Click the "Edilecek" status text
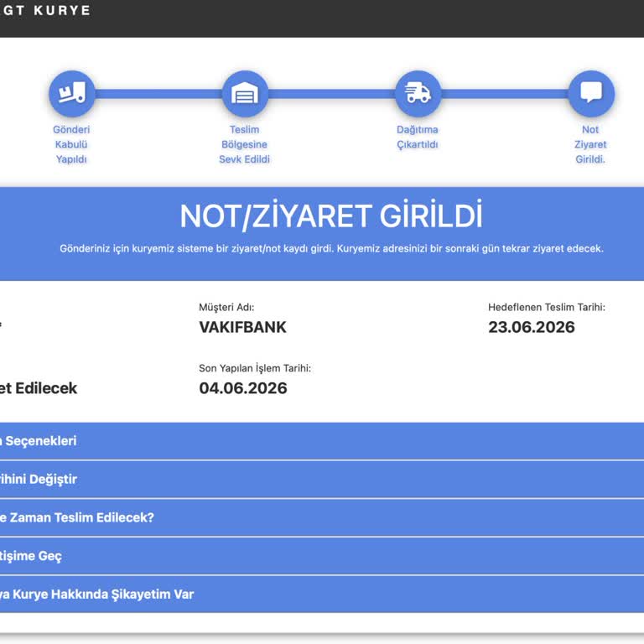Viewport: 644px width, 644px height. pos(46,388)
